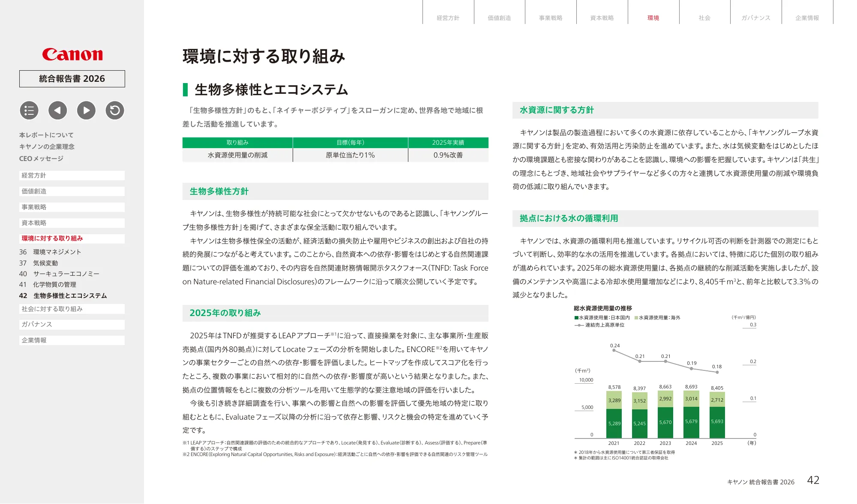This screenshot has height=504, width=857.
Task: Click table cell 原単位当たり1%
Action: [x=350, y=155]
